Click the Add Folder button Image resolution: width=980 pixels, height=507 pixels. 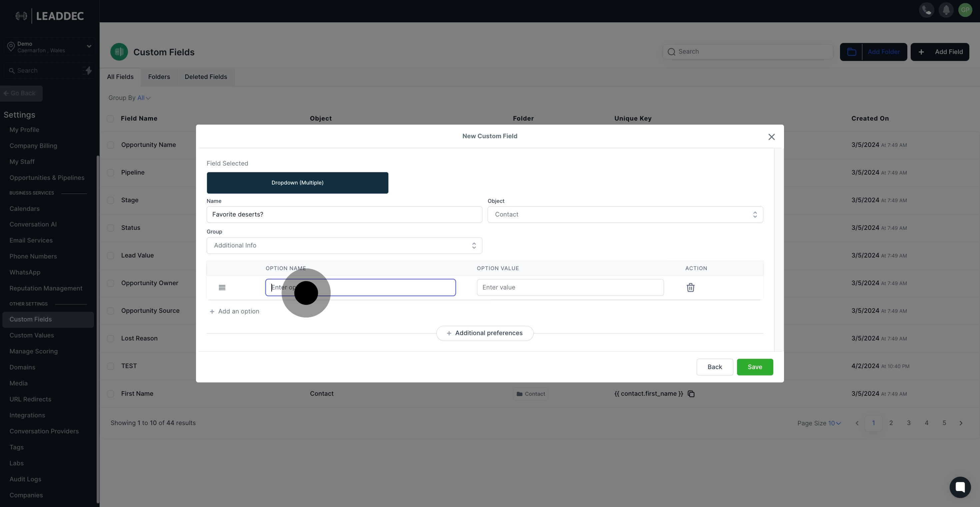[873, 52]
